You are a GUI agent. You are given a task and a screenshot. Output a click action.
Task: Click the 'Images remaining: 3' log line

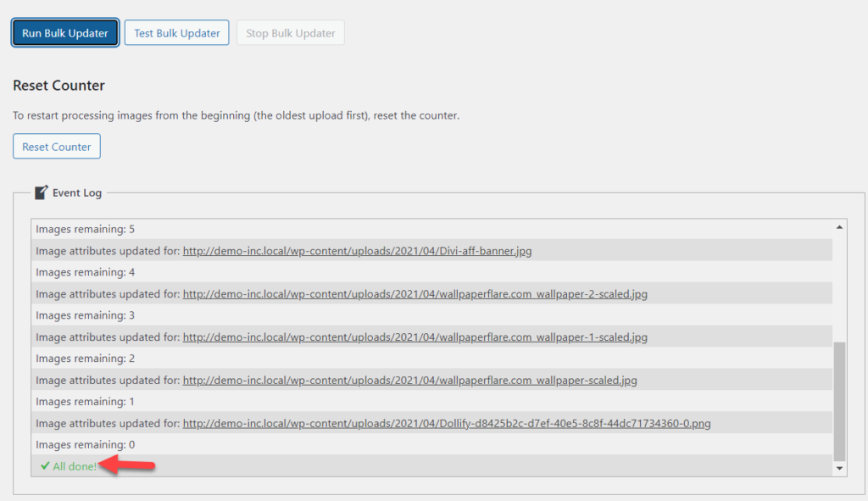tap(431, 315)
